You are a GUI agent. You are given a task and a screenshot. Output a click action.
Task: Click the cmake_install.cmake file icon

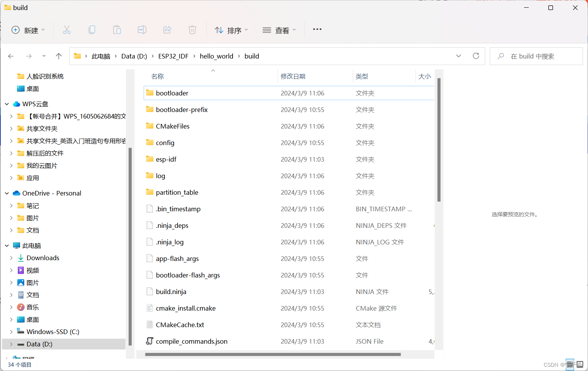point(150,308)
